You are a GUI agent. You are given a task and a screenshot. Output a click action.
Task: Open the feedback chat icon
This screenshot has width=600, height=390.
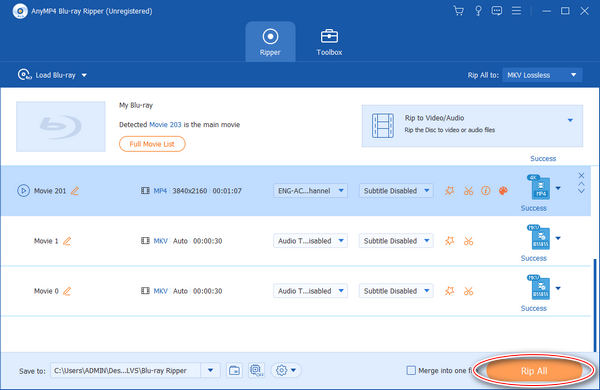[x=497, y=11]
